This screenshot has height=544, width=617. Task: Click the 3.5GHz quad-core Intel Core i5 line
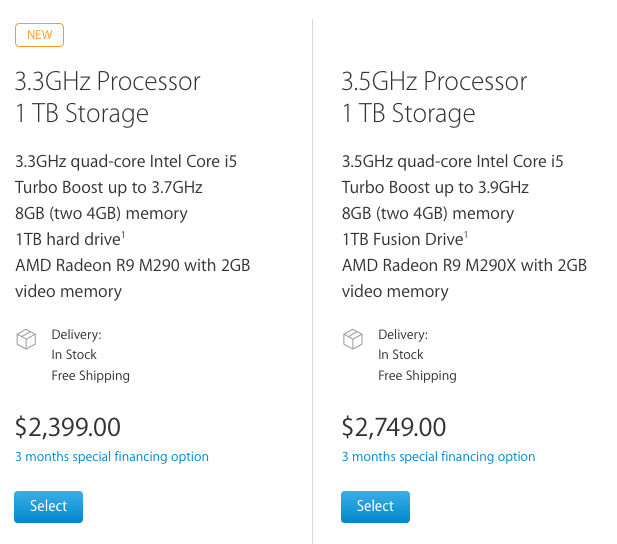click(x=452, y=161)
